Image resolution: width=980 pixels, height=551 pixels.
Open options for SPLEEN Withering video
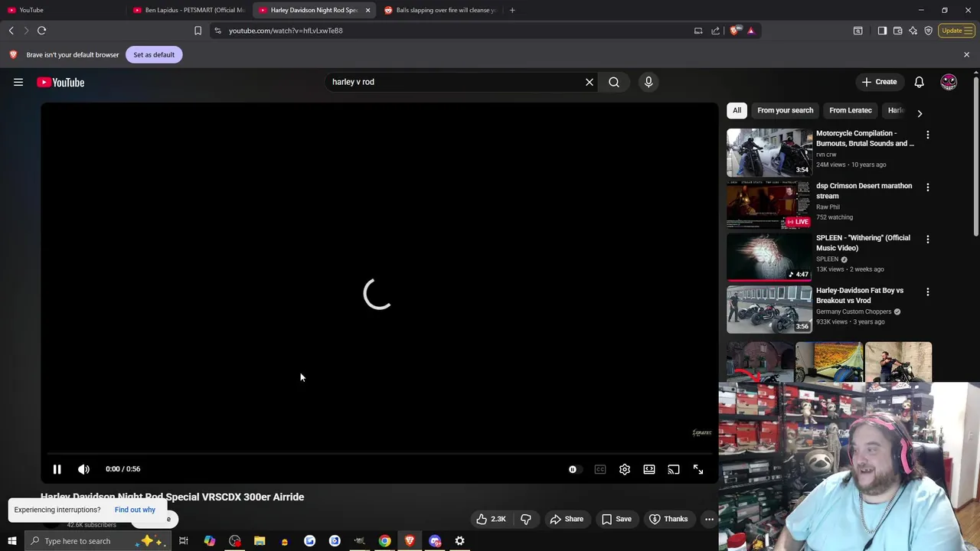point(928,240)
